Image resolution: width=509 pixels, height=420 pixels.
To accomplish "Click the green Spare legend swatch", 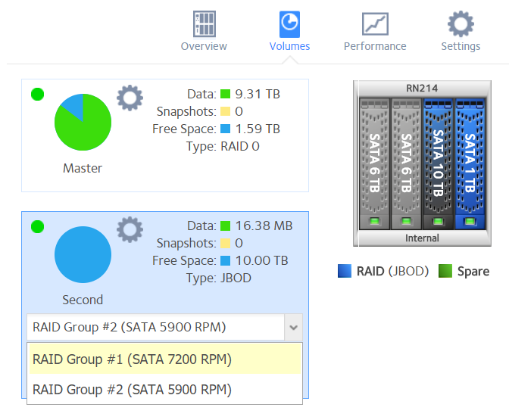I will point(446,271).
